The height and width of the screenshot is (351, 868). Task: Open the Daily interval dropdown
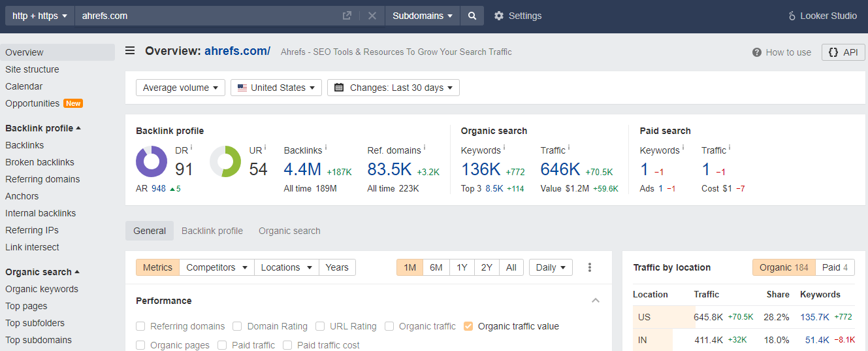coord(551,267)
